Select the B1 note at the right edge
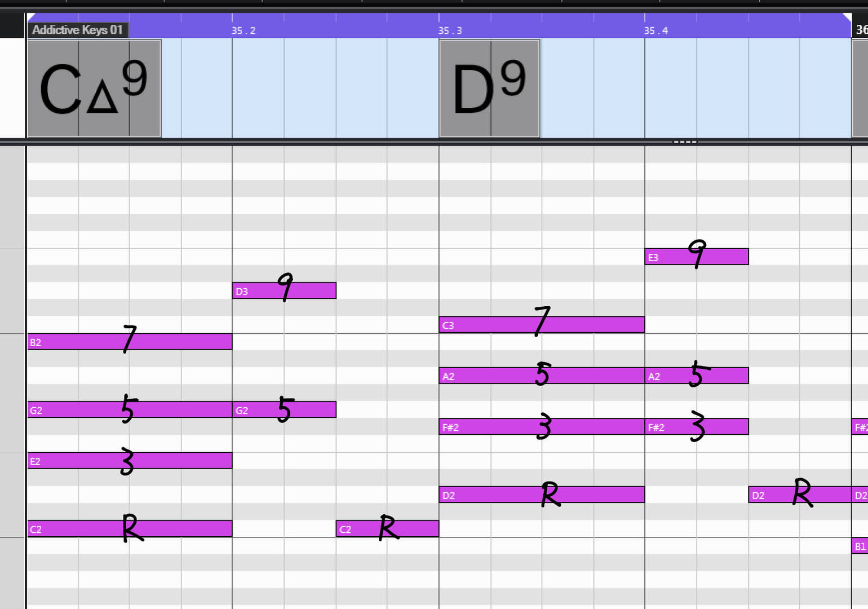The width and height of the screenshot is (868, 609). [x=860, y=546]
